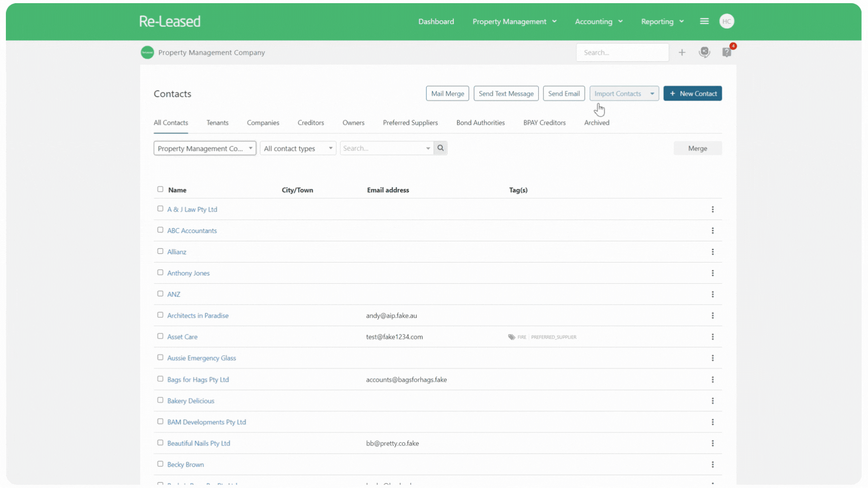This screenshot has height=488, width=868.
Task: Click the green company logo circle
Action: (147, 52)
